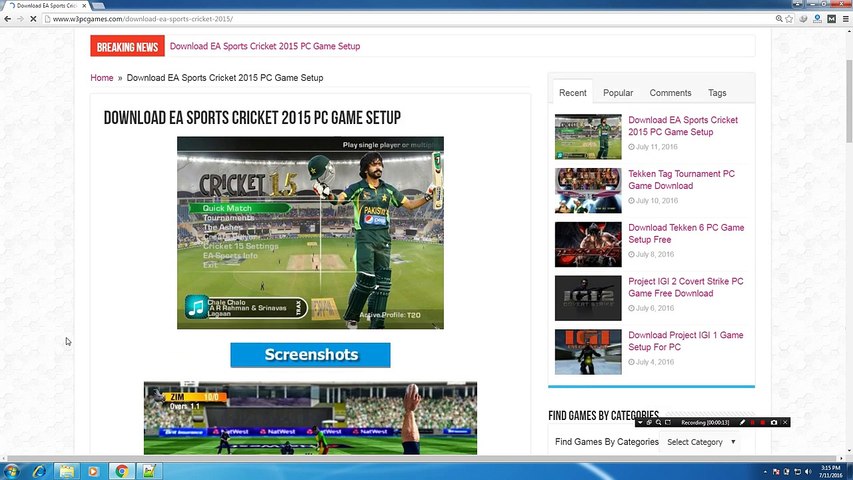Open the Windows Start menu
This screenshot has width=853, height=480.
tap(11, 471)
